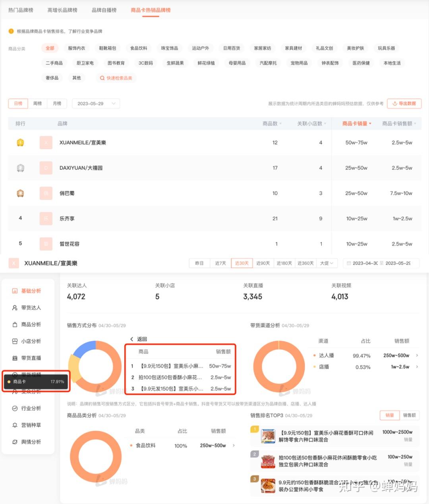The width and height of the screenshot is (429, 504).
Task: Go to 带货直播 using its sidebar icon
Action: (x=15, y=358)
